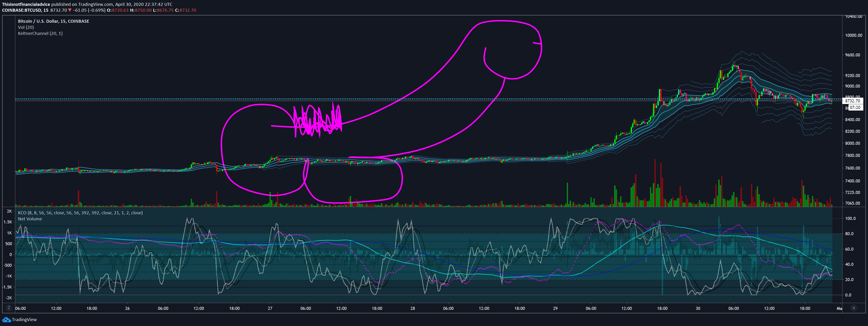868x326 pixels.
Task: Click the 20.0 oscillator scale label
Action: point(849,280)
